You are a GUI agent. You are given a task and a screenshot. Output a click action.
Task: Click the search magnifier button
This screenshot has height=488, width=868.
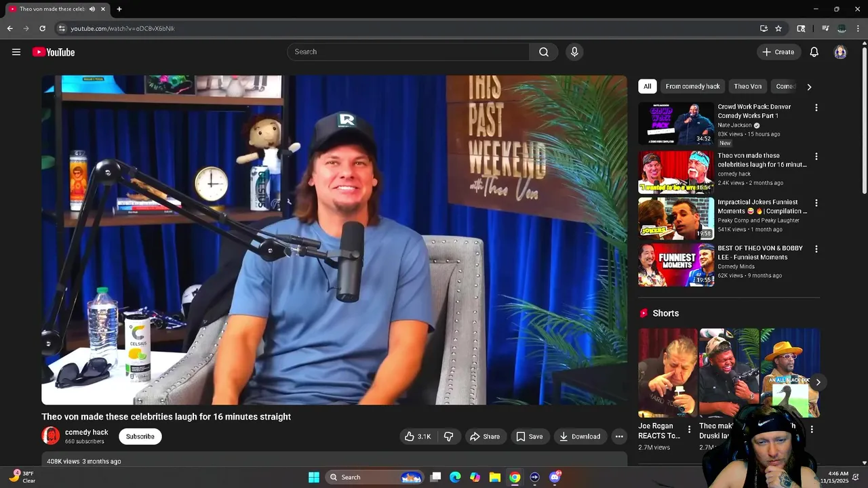(x=544, y=52)
